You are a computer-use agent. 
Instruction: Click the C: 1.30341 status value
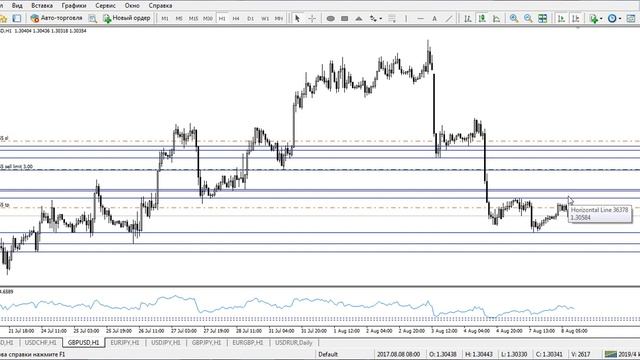click(549, 354)
